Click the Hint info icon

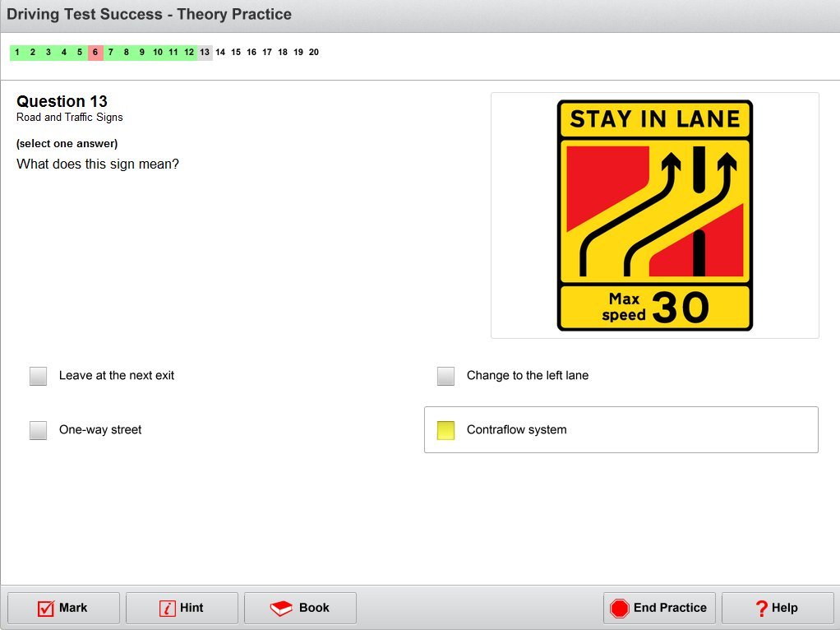tap(167, 609)
